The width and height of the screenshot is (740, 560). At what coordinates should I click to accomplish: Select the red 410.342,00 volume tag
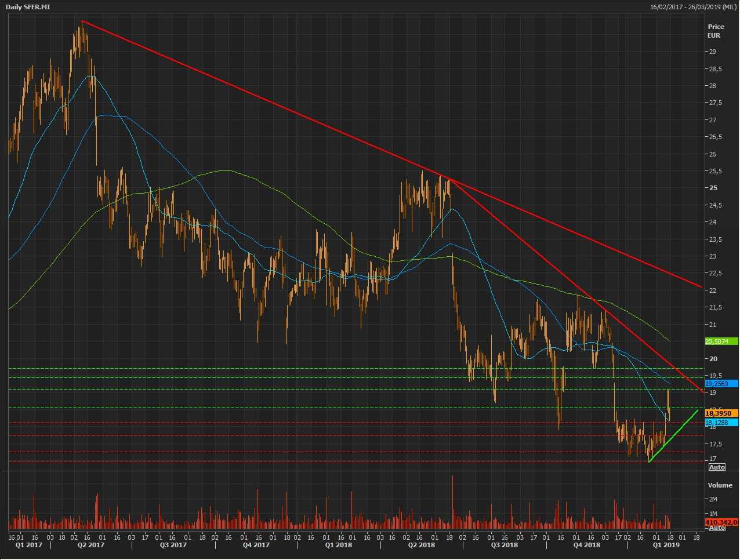coord(721,522)
